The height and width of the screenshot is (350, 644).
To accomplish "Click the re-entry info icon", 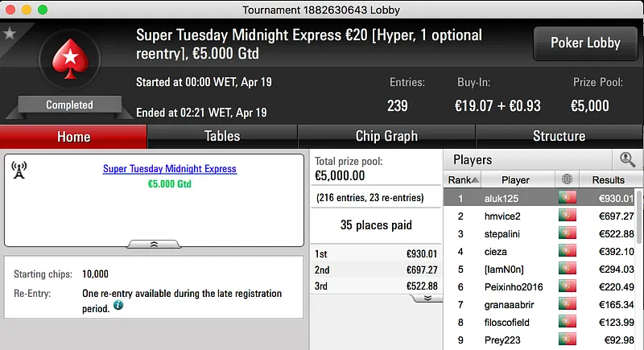I will 118,306.
